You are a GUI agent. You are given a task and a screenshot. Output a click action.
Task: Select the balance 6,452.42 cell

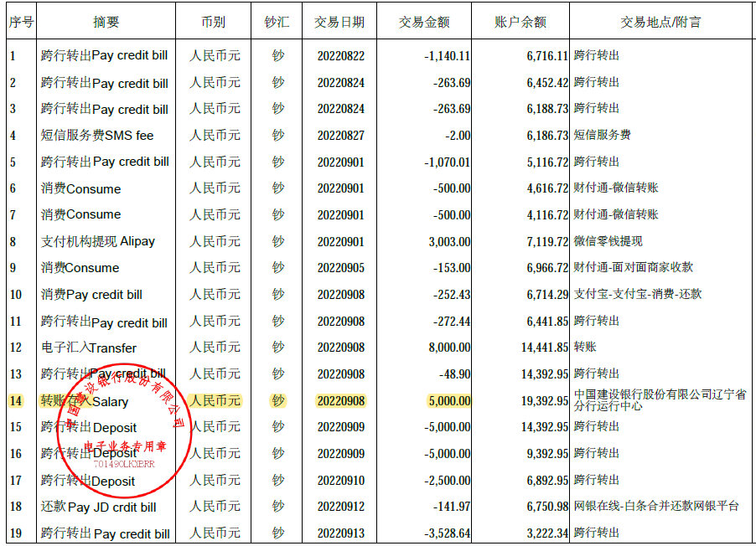click(x=547, y=82)
